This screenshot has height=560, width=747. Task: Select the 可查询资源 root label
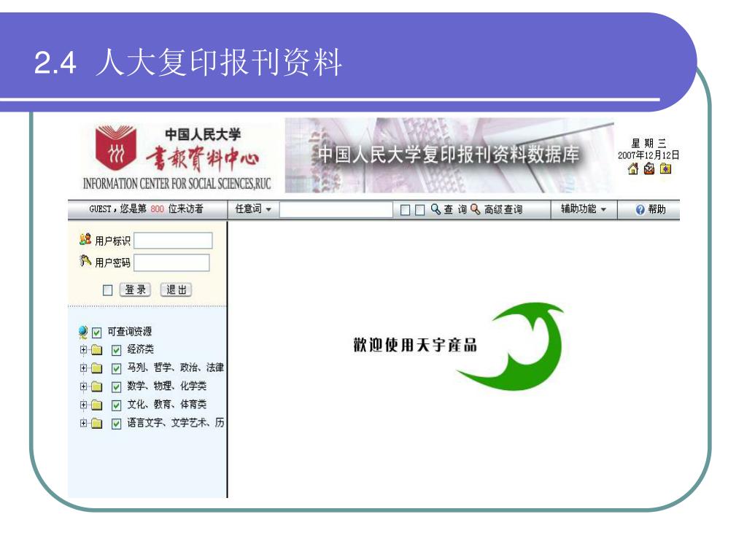coord(130,332)
